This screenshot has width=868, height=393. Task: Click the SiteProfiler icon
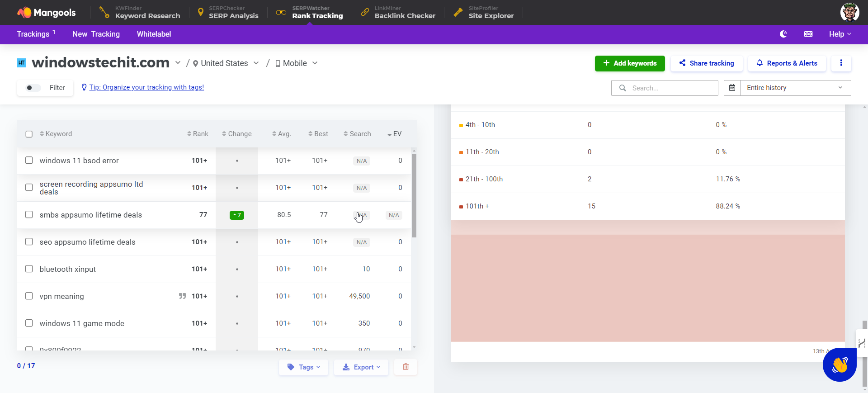pos(458,12)
